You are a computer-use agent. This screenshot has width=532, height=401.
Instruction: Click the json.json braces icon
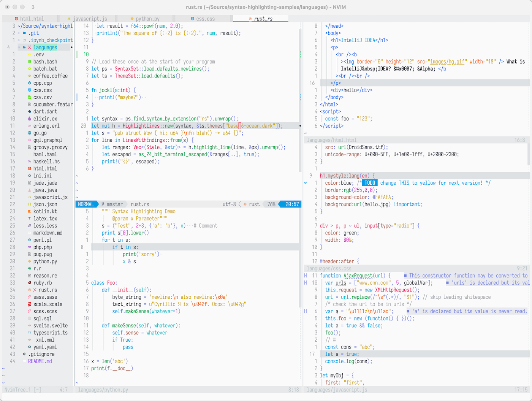[x=30, y=204]
